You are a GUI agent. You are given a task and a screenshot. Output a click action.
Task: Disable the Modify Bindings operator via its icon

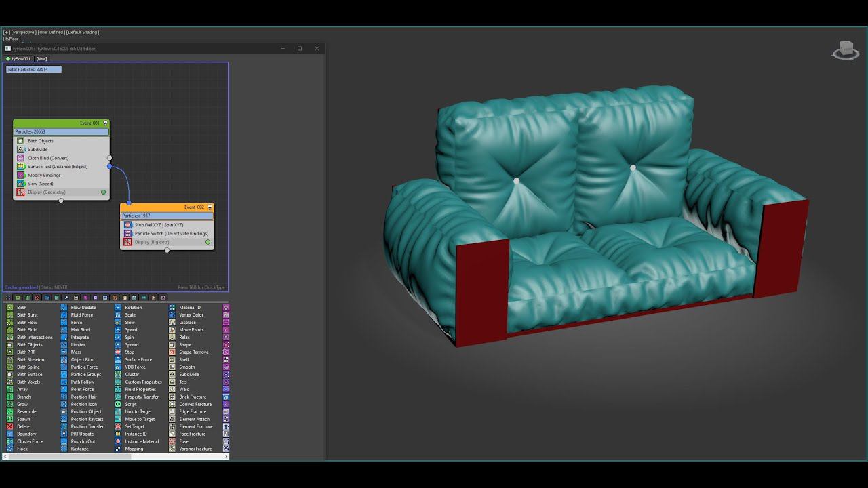(x=21, y=176)
